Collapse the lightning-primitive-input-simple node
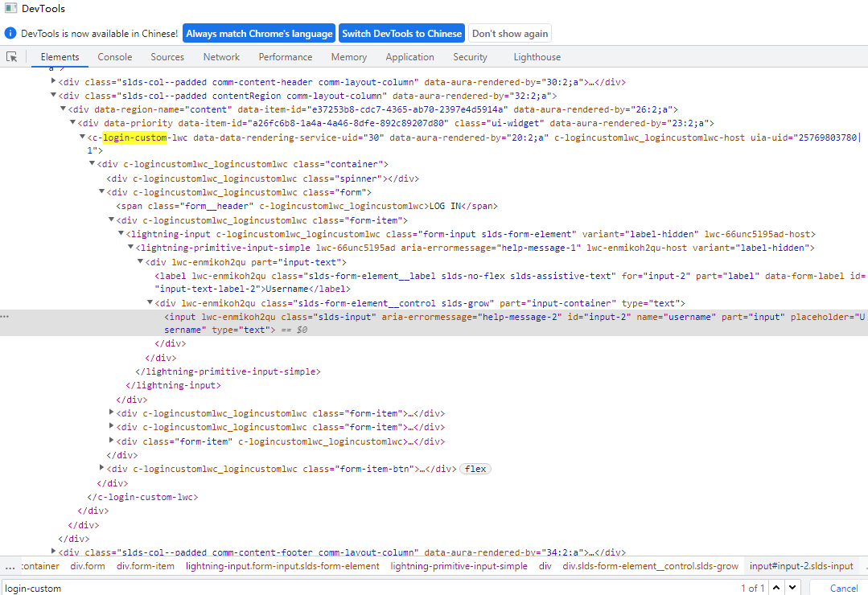868x595 pixels. coord(130,248)
